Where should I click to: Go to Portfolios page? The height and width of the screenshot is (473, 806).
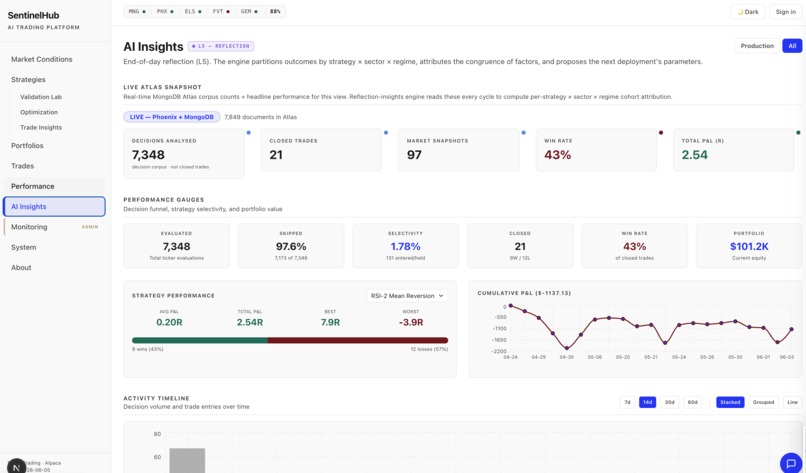[x=54, y=145]
